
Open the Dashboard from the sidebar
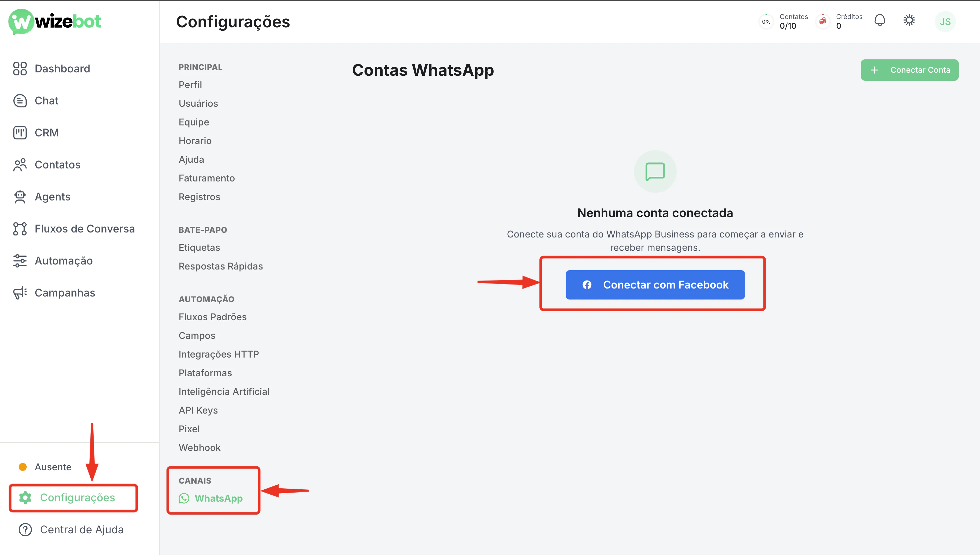pos(62,69)
